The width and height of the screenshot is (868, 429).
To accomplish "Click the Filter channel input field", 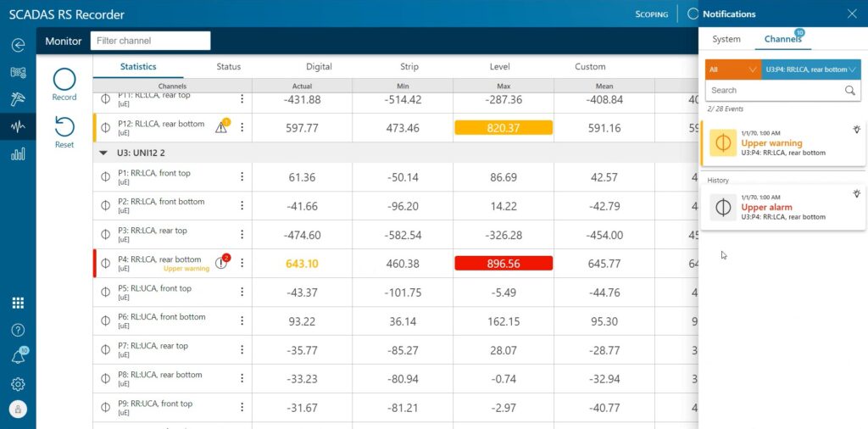I will 150,41.
